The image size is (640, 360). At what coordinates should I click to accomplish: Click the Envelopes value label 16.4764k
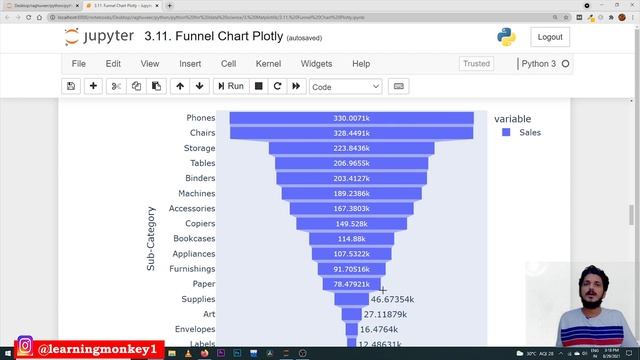(x=379, y=329)
